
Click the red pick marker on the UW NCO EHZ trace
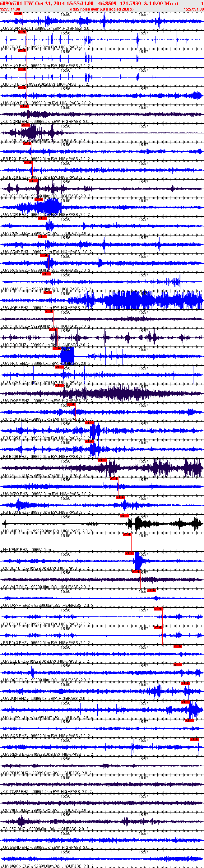click(x=56, y=348)
